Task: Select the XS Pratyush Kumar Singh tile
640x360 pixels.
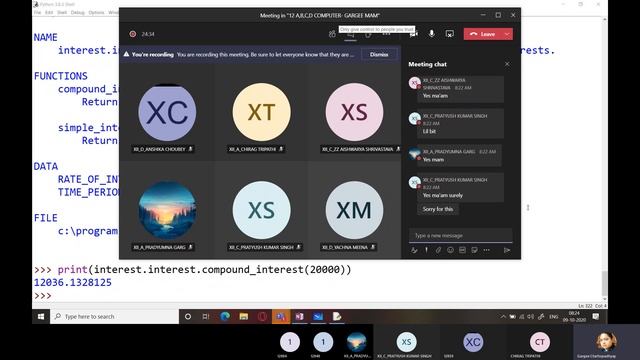Action: [261, 210]
